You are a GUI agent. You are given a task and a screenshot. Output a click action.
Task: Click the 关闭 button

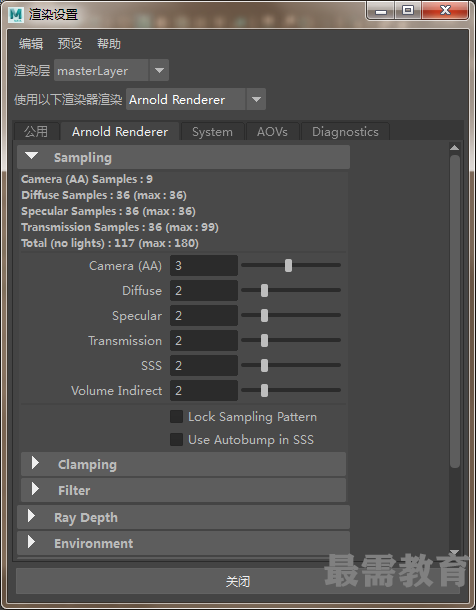(x=238, y=581)
